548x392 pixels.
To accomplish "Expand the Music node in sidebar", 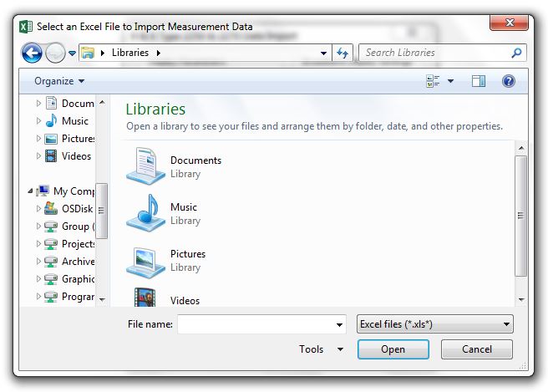I will (38, 121).
